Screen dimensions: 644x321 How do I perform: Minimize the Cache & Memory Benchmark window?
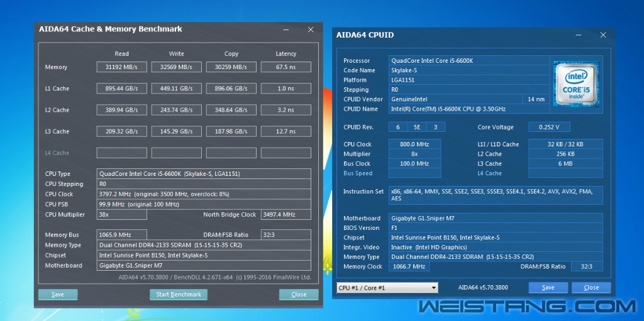point(286,30)
